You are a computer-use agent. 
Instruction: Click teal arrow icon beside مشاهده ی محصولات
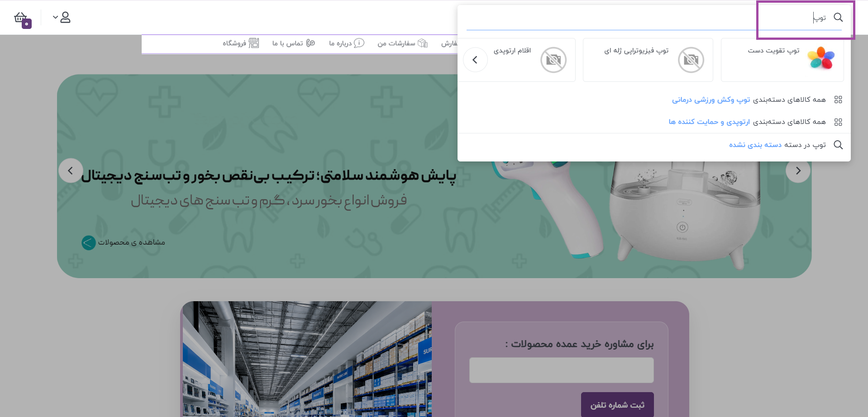(x=89, y=242)
